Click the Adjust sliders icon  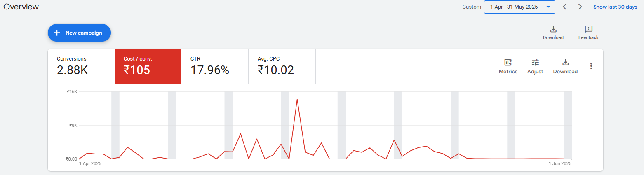click(x=535, y=63)
